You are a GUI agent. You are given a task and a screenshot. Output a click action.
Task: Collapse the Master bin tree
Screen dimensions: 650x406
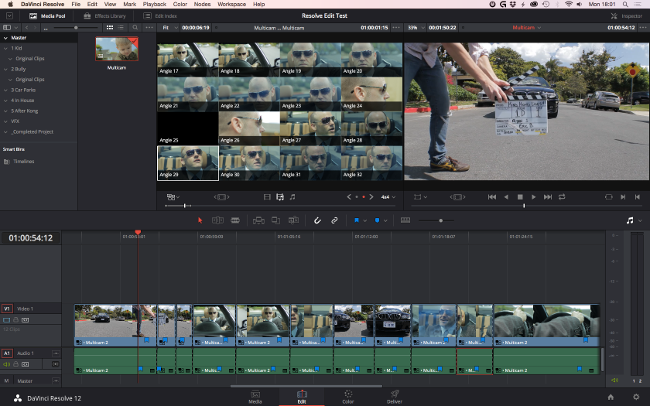point(6,38)
